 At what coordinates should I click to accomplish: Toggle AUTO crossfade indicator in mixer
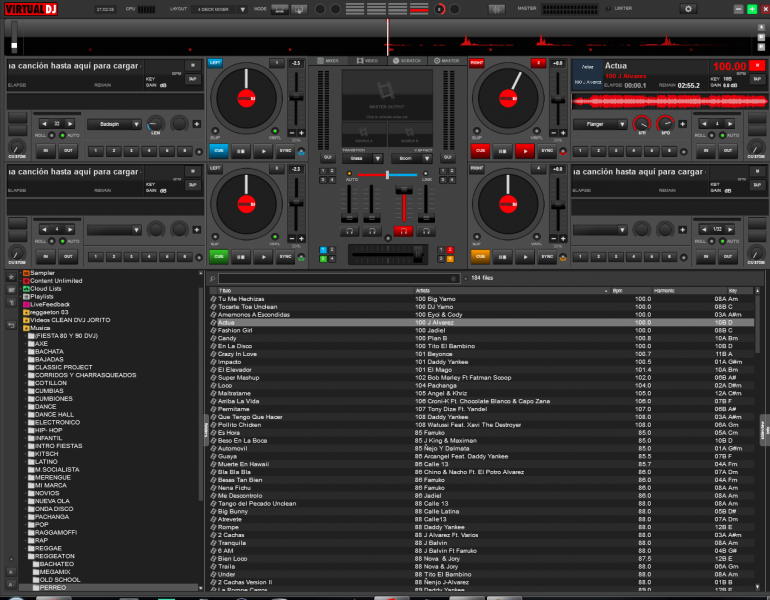(349, 174)
